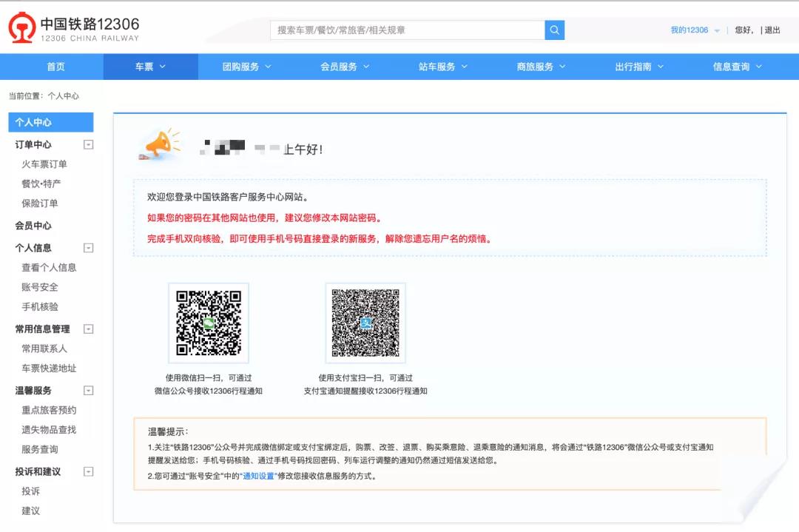
Task: Click the WeChat scan caption text
Action: [x=209, y=384]
